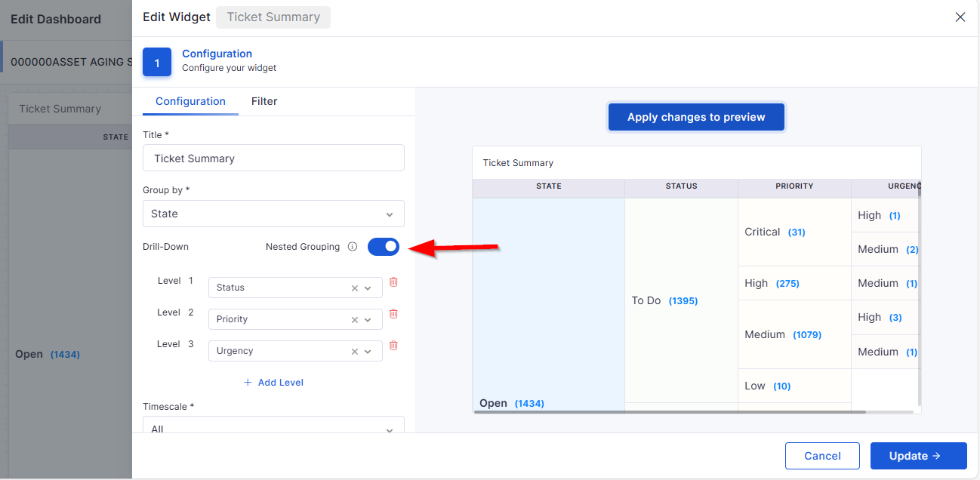Image resolution: width=980 pixels, height=480 pixels.
Task: Close the Edit Widget dialog
Action: (960, 17)
